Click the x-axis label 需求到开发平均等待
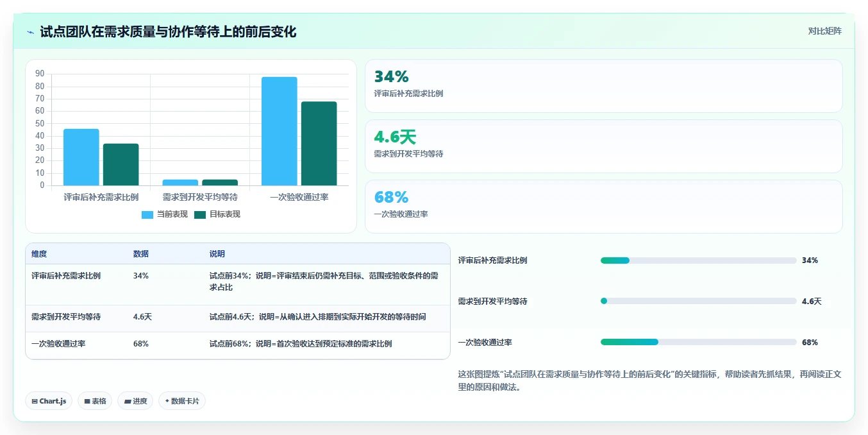The image size is (868, 435). click(200, 197)
